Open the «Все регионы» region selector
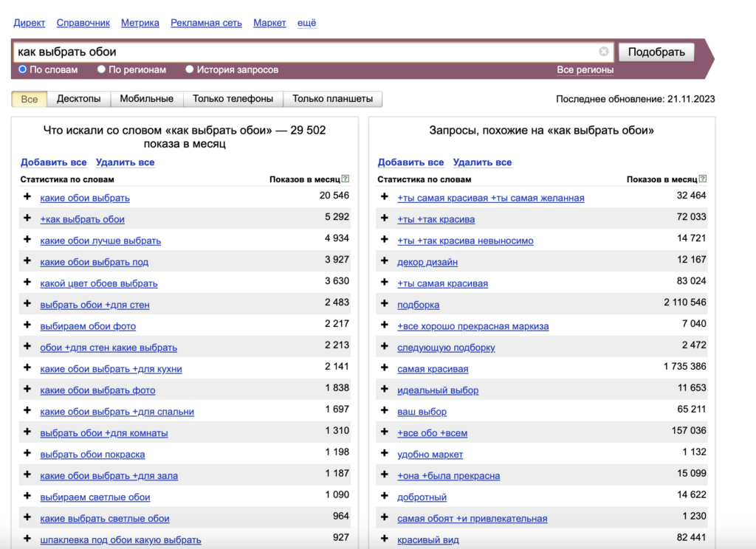Viewport: 756px width, 549px height. (585, 70)
